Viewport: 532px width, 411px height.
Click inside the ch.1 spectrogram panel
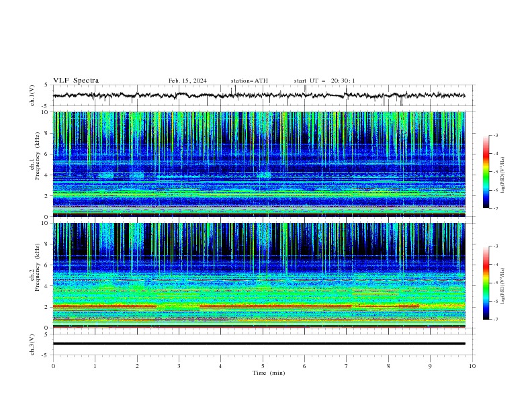259,164
